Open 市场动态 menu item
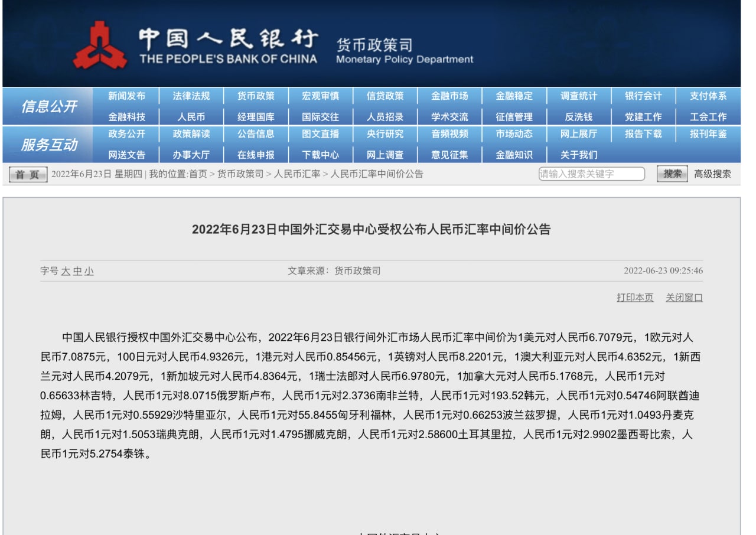 coord(514,134)
